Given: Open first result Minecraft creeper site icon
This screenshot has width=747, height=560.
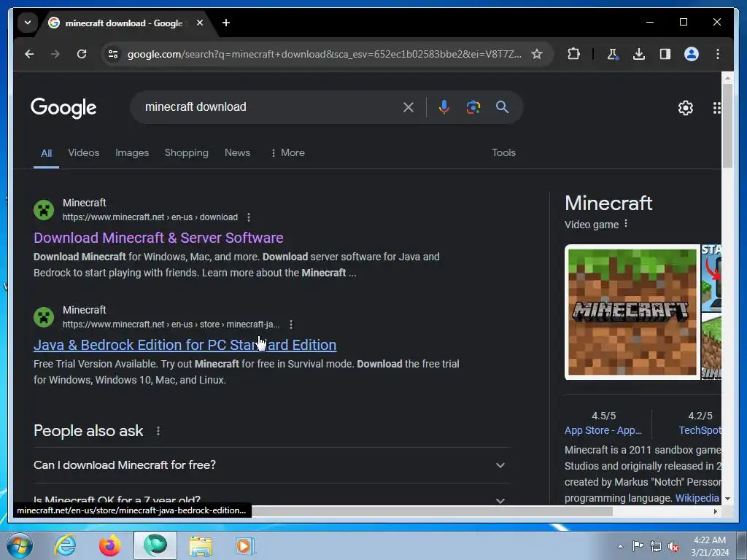Looking at the screenshot, I should pyautogui.click(x=44, y=210).
